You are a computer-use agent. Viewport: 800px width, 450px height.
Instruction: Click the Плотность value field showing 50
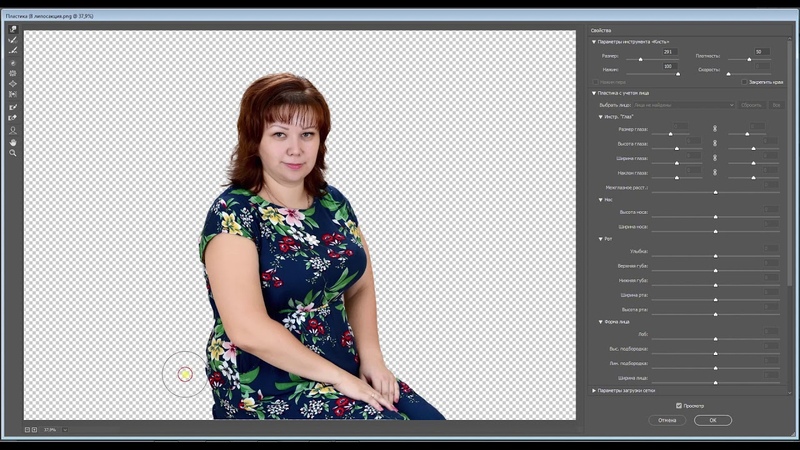click(762, 52)
